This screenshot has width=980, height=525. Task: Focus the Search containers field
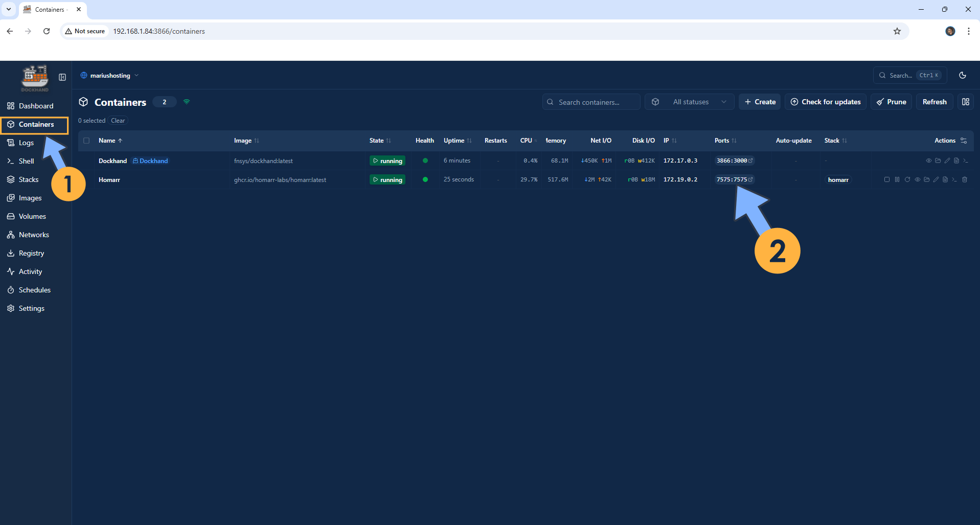[x=591, y=102]
